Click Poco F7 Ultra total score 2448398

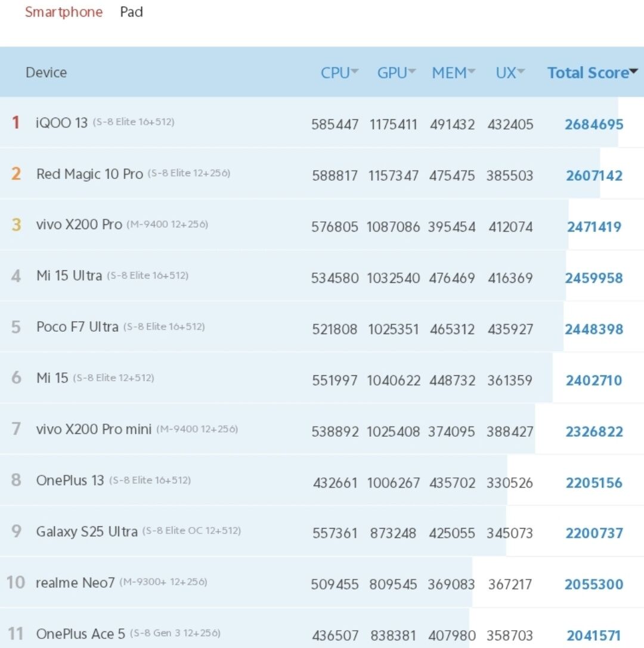pos(594,329)
